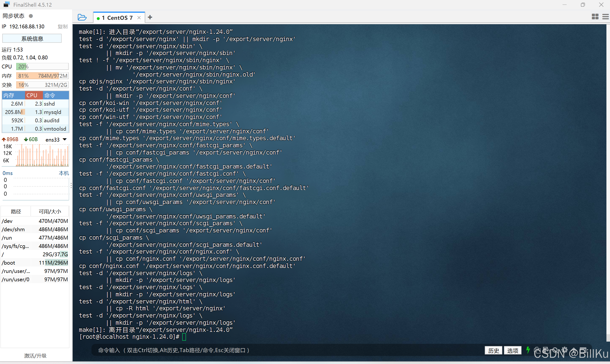This screenshot has height=364, width=610.
Task: Select the /boot disk row
Action: pos(35,263)
